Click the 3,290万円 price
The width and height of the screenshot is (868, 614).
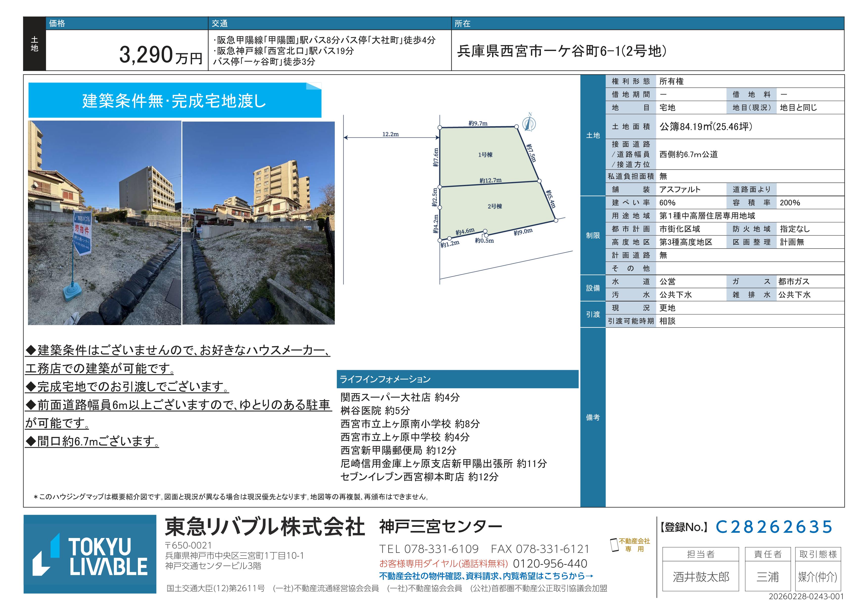(161, 55)
